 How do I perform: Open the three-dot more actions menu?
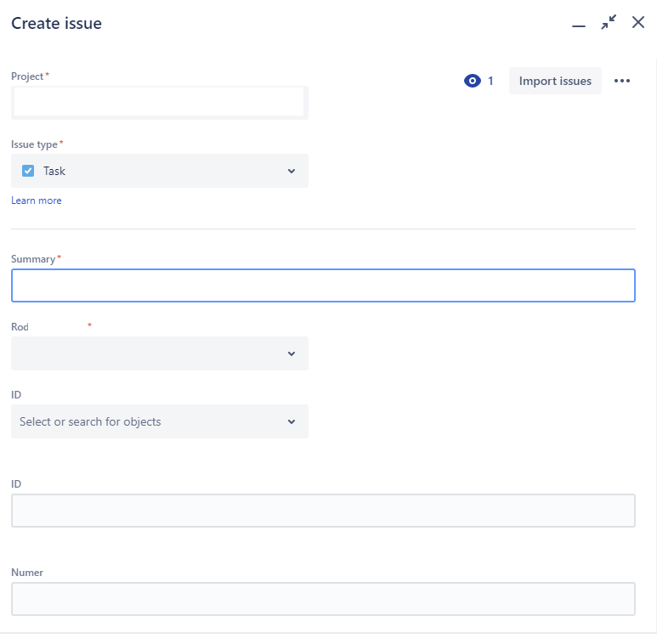tap(622, 82)
